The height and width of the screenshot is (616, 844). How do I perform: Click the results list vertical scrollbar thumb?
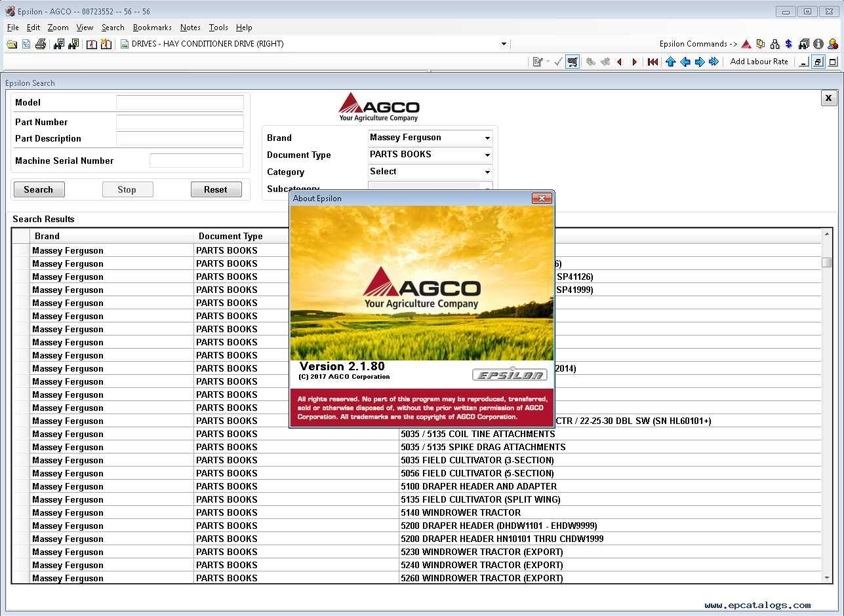coord(827,262)
